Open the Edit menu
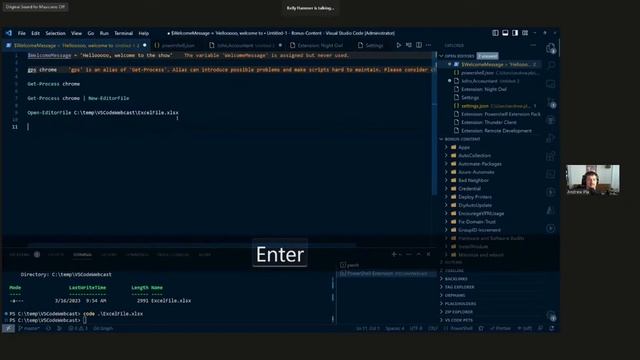 tap(36, 33)
